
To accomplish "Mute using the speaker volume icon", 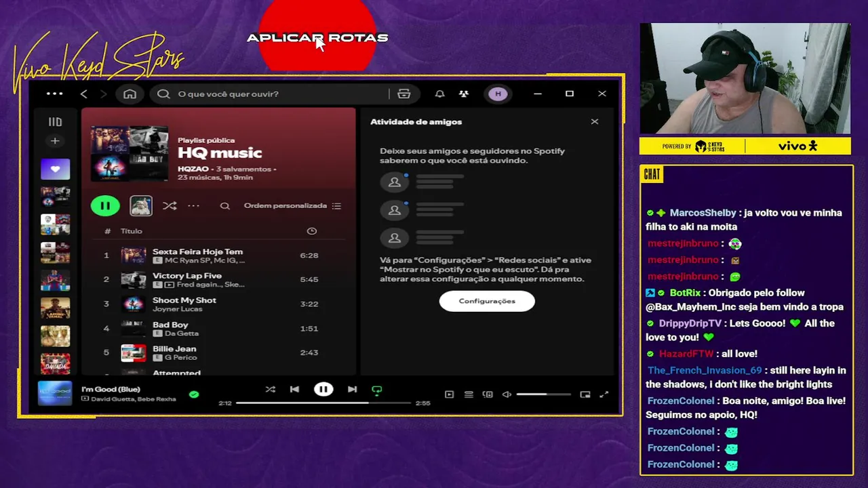I will tap(507, 394).
